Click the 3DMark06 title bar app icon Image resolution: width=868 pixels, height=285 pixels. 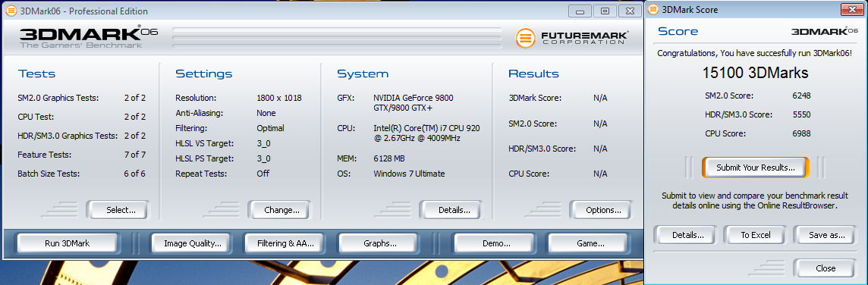click(x=11, y=11)
